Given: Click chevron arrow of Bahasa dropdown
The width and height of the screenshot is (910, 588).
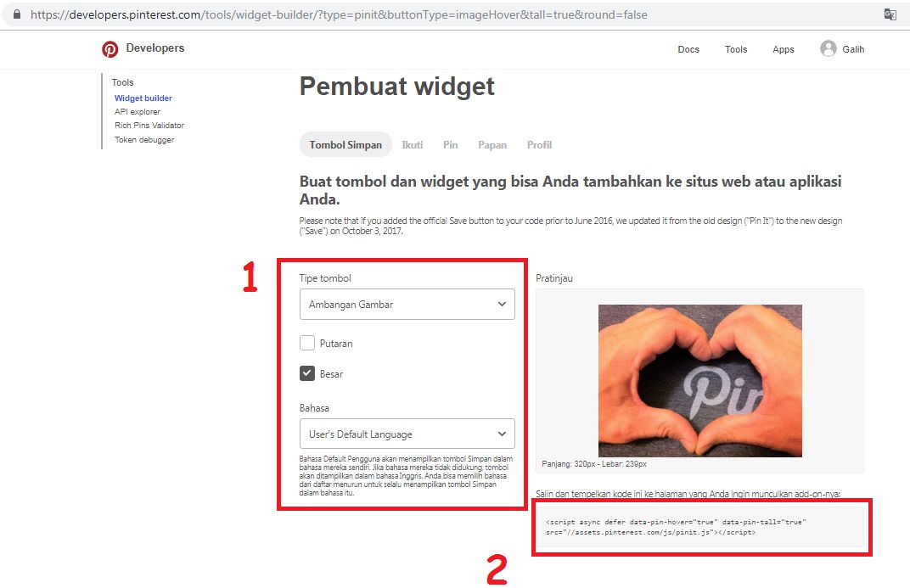Looking at the screenshot, I should 502,434.
